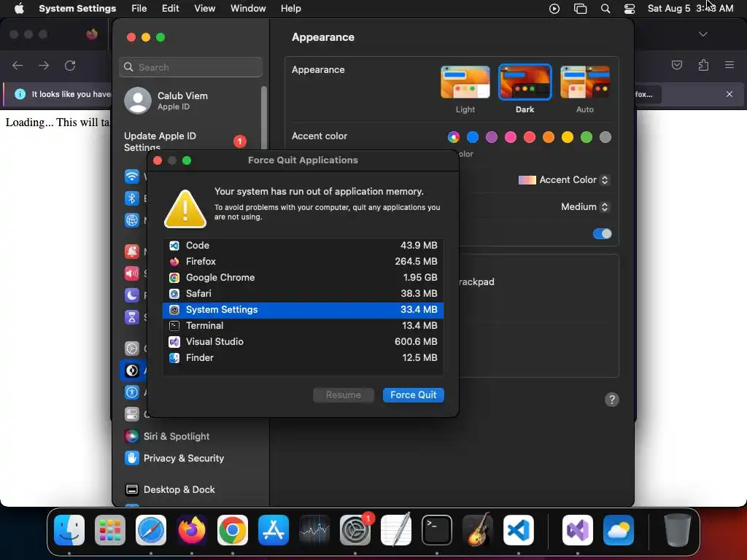747x560 pixels.
Task: Toggle the blue switch in Appearance pane
Action: 602,234
